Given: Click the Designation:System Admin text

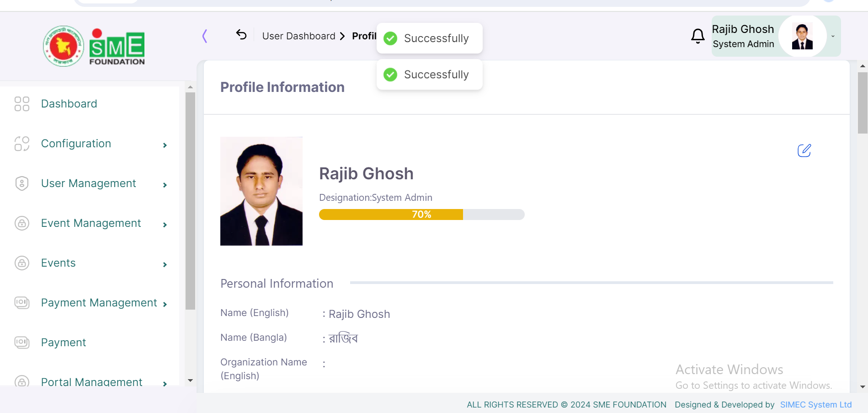Looking at the screenshot, I should click(x=376, y=198).
